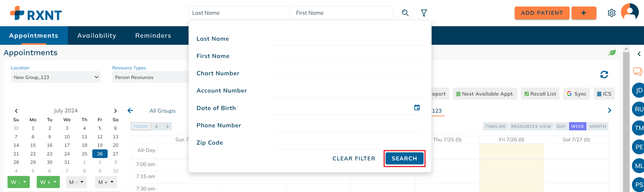Open the Date of Birth calendar picker

click(417, 108)
